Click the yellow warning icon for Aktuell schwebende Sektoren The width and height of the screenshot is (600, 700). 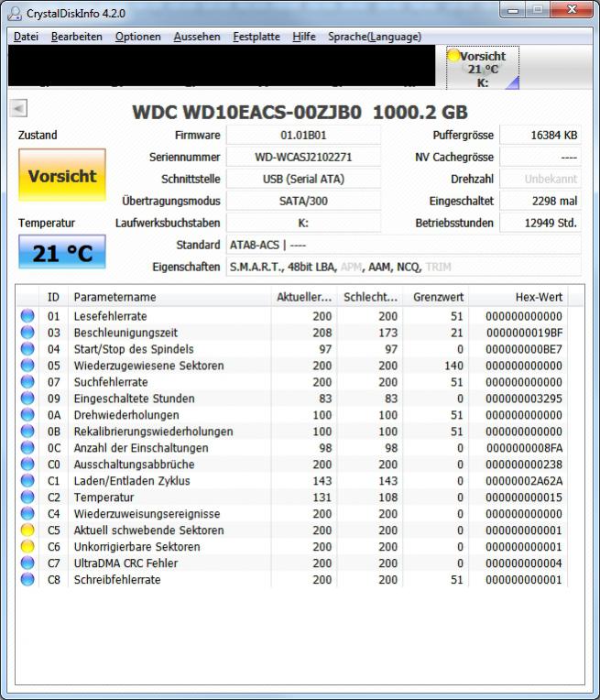click(27, 530)
